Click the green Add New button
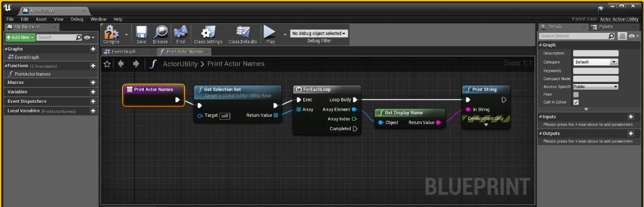 click(x=20, y=37)
